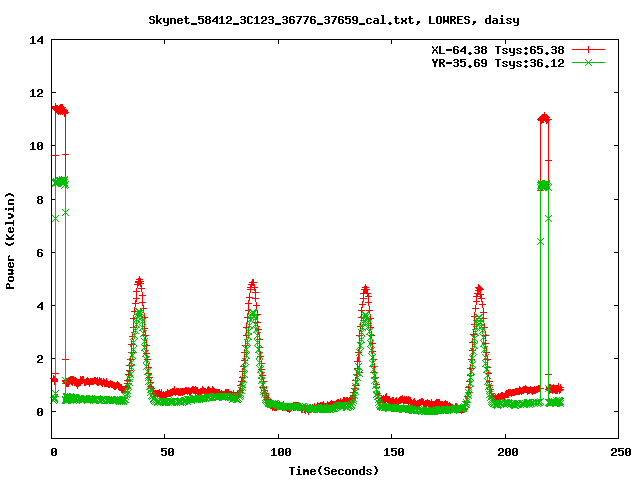The width and height of the screenshot is (640, 480).
Task: Click the Power (Kelvin) axis label
Action: (10, 241)
